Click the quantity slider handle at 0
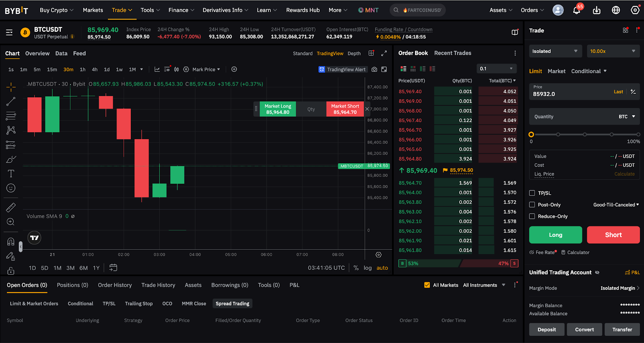This screenshot has height=343, width=644. coord(531,135)
